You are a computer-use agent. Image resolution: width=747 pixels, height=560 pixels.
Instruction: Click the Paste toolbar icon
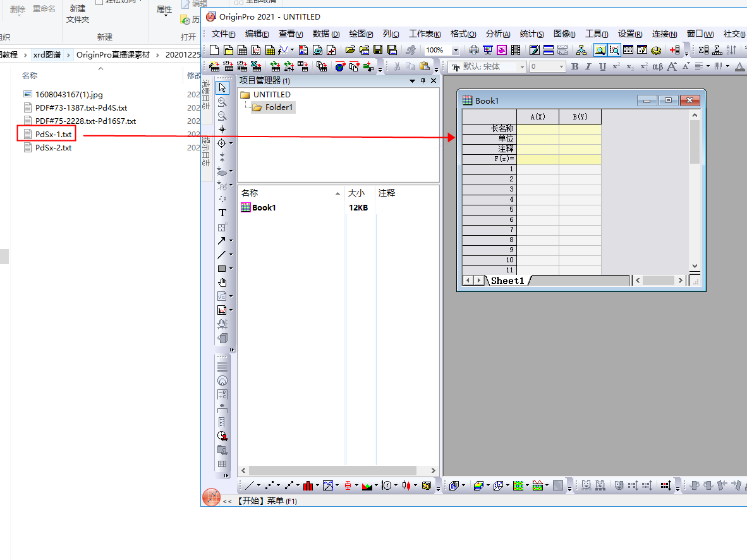[425, 66]
